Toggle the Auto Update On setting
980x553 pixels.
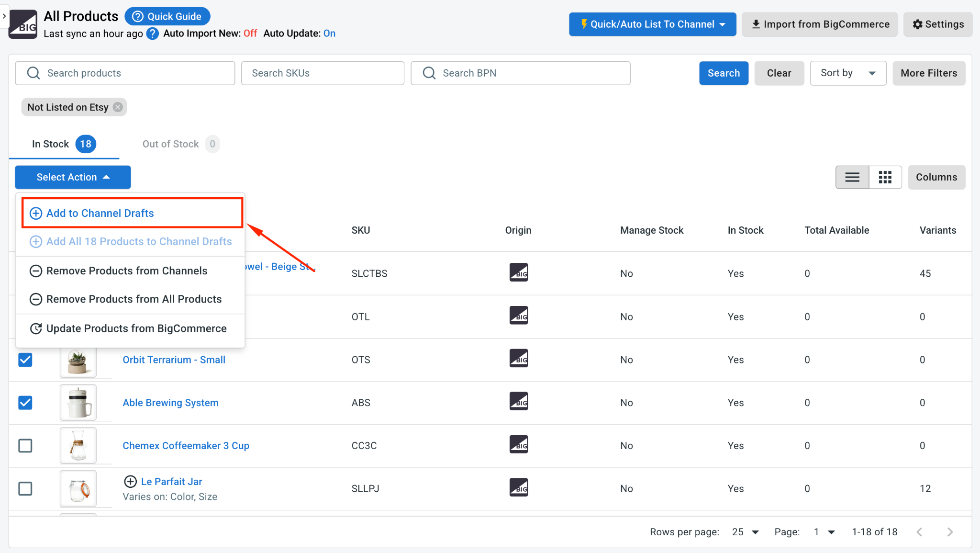coord(329,34)
